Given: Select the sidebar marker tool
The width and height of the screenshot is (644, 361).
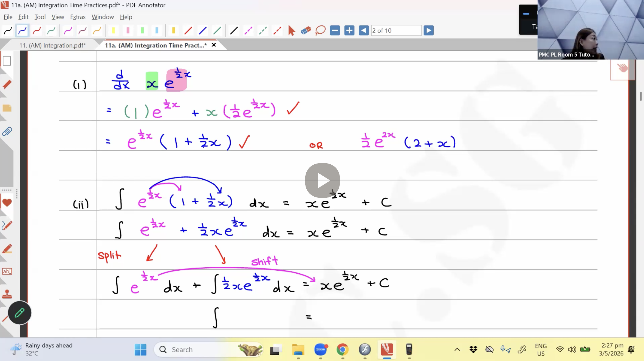Looking at the screenshot, I should coord(7,249).
